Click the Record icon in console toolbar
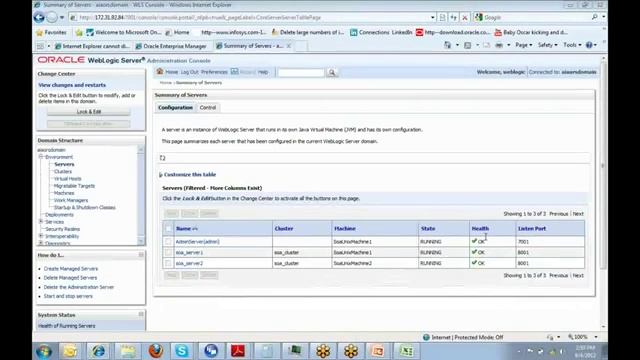 [x=235, y=71]
